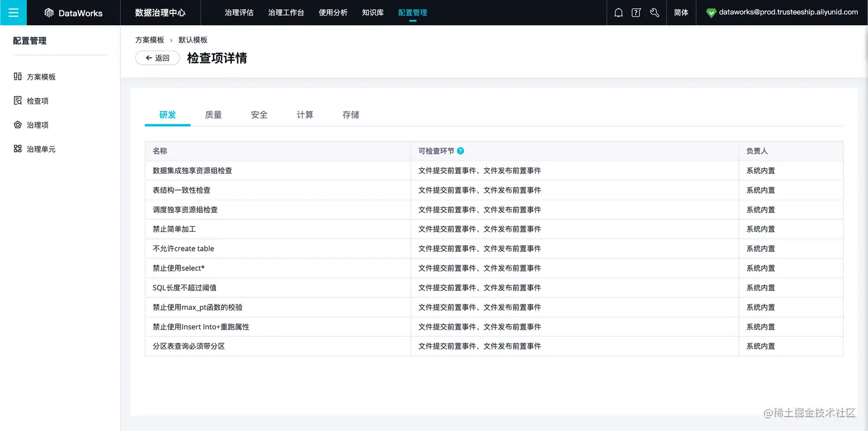Viewport: 868px width, 431px height.
Task: Click the SQL长度不超过阈值 row name
Action: [x=185, y=288]
